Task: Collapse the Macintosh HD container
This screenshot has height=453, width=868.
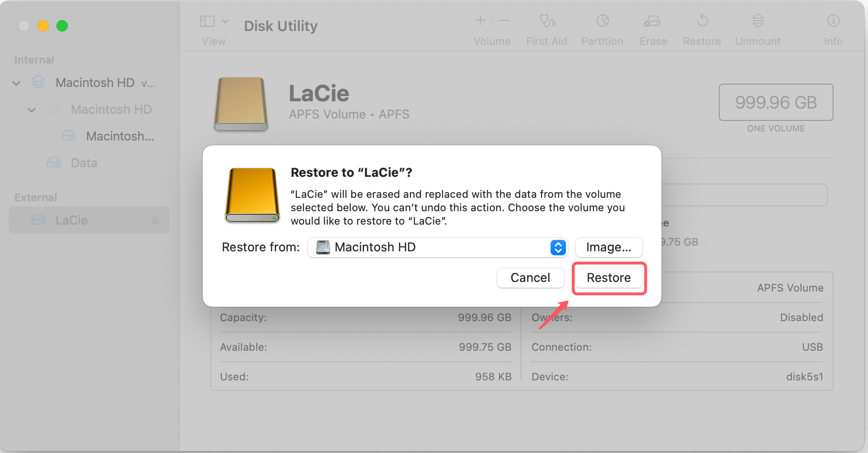Action: pyautogui.click(x=16, y=83)
